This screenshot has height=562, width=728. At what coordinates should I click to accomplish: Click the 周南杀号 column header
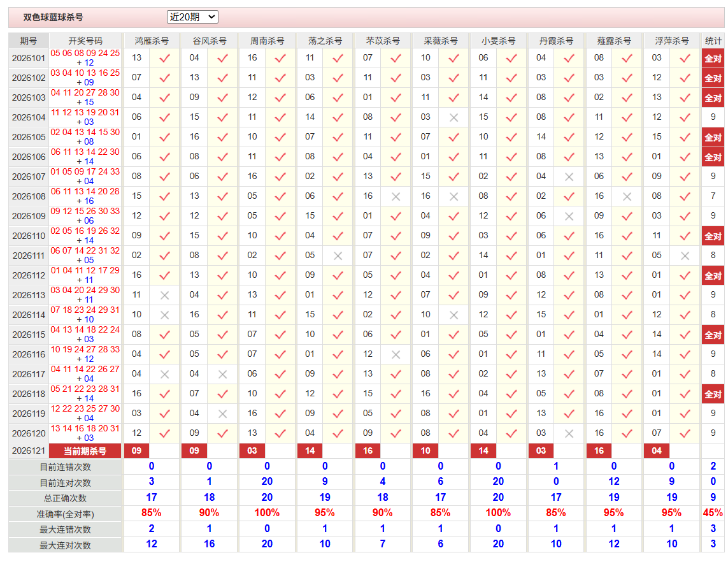click(x=267, y=41)
